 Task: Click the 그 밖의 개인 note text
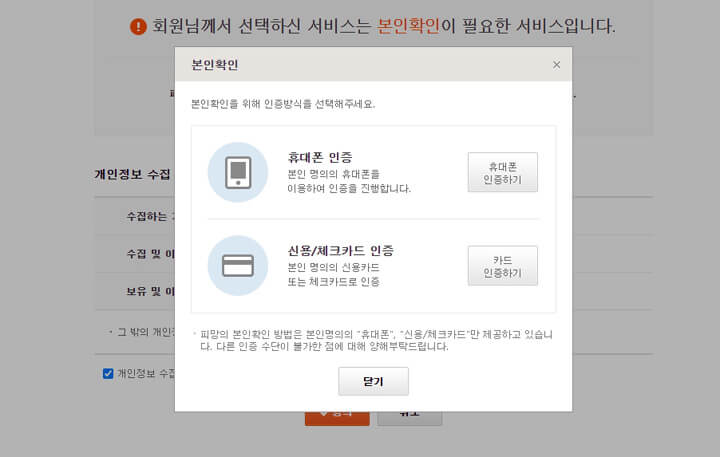[x=146, y=332]
